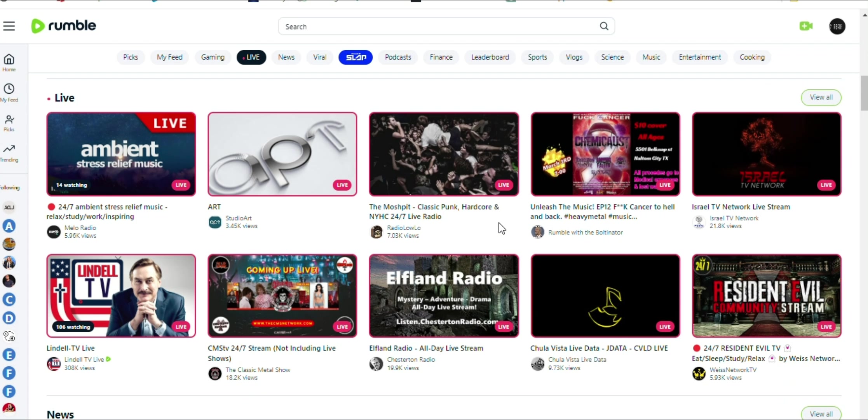Screen dimensions: 868x420
Task: Click inside the Search input field
Action: pyautogui.click(x=439, y=26)
